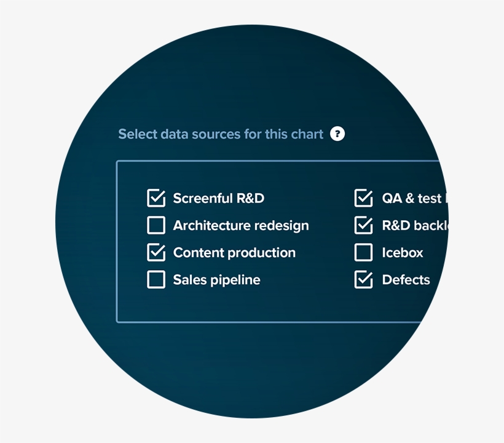Disable the Defects data source
The height and width of the screenshot is (443, 504).
coord(363,280)
